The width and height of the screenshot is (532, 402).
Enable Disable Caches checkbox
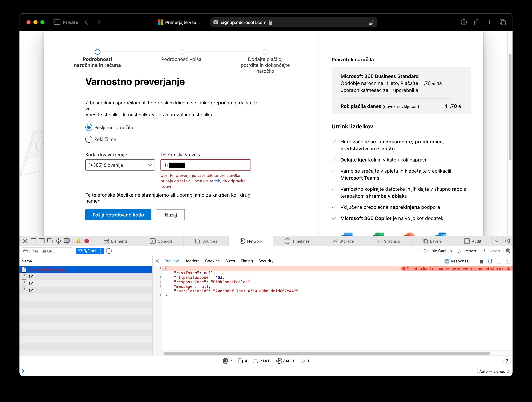tap(420, 251)
